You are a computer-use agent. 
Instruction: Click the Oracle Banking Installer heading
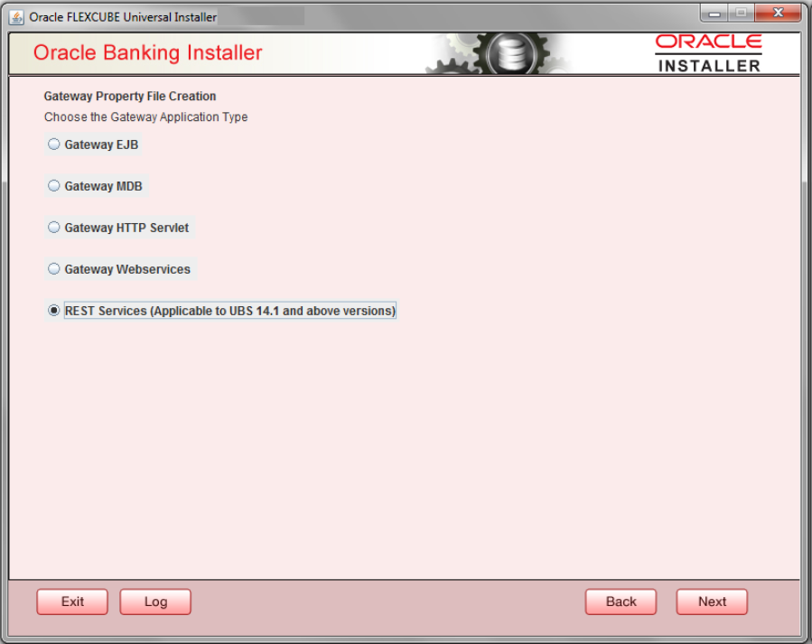[x=150, y=52]
